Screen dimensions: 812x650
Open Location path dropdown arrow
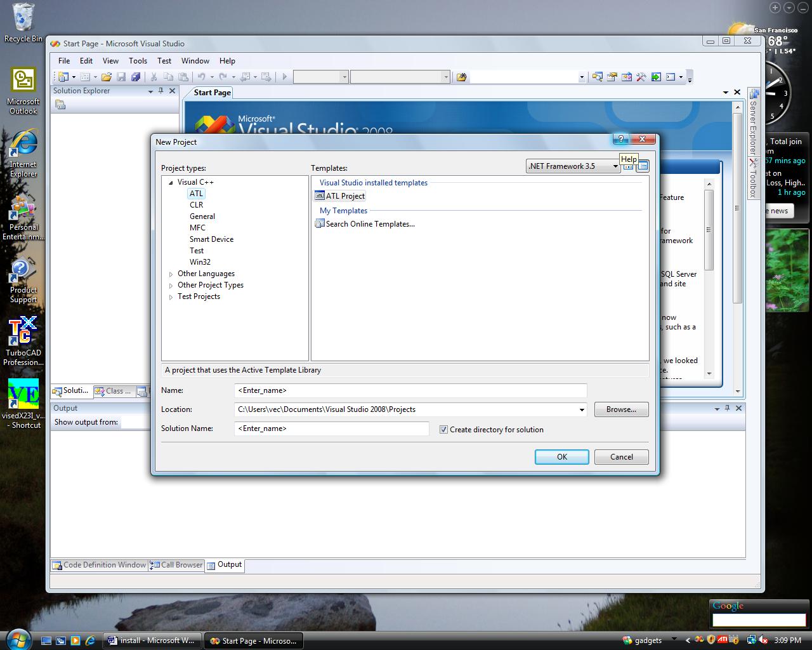[582, 410]
